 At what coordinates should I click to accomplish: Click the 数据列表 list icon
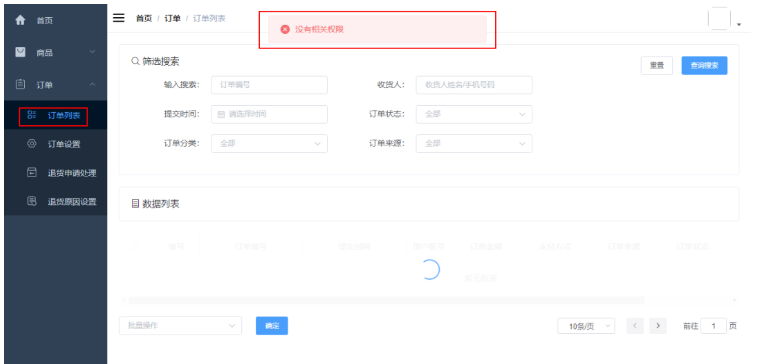point(135,204)
